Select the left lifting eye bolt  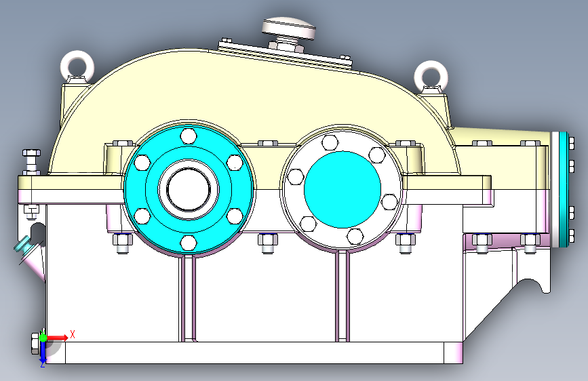click(77, 66)
